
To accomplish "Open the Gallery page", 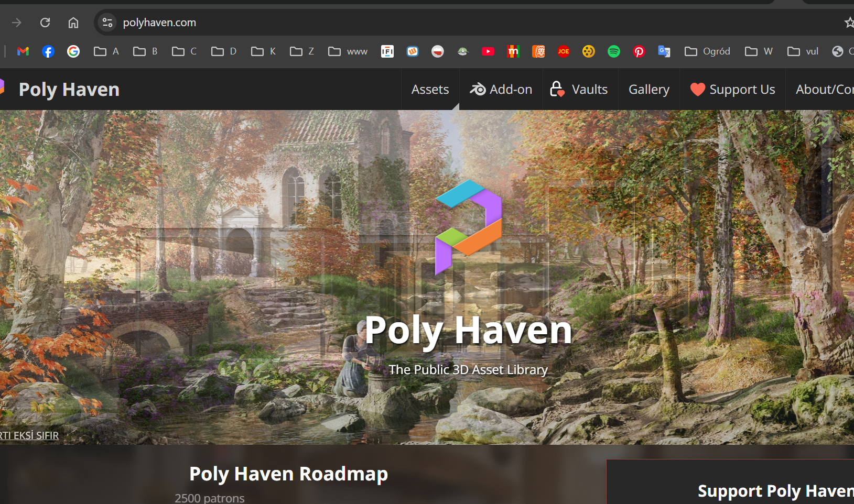I will click(x=649, y=90).
